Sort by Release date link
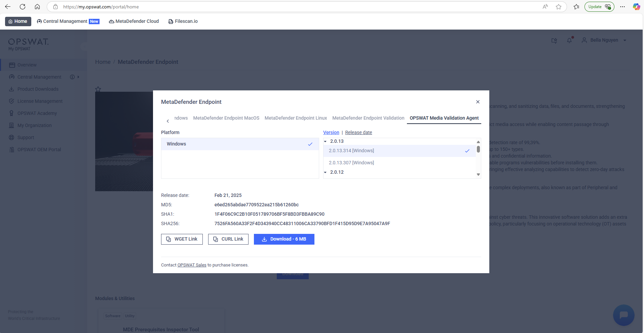The height and width of the screenshot is (333, 644). pos(358,132)
